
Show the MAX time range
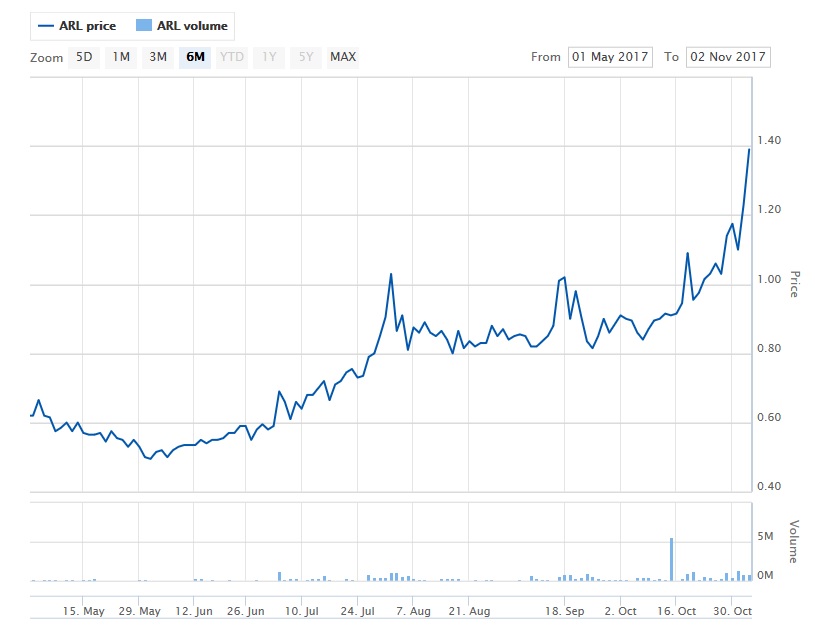coord(343,57)
